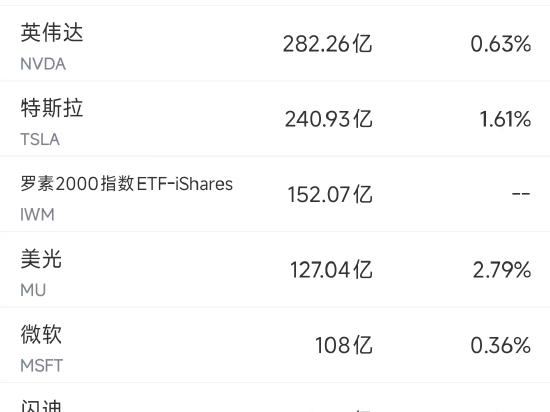
Task: Open the 特斯拉 stock row
Action: 275,119
